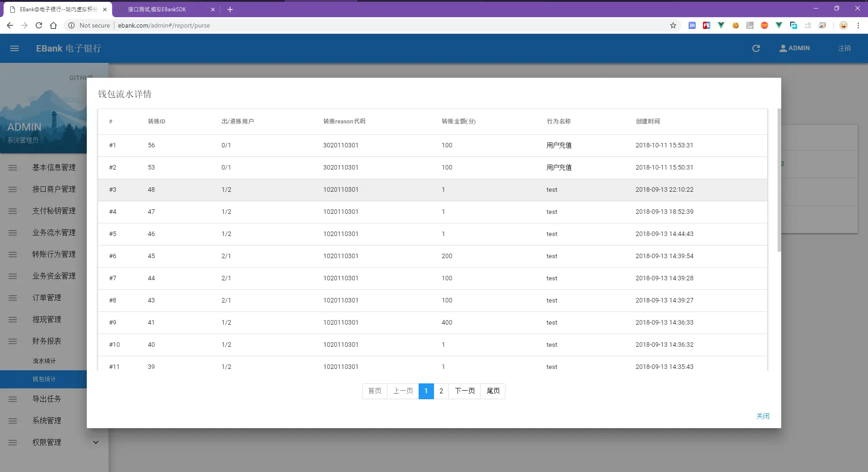Click the menu icon beside 支付秘钥管理
Screen dimensions: 868x472
(x=13, y=211)
